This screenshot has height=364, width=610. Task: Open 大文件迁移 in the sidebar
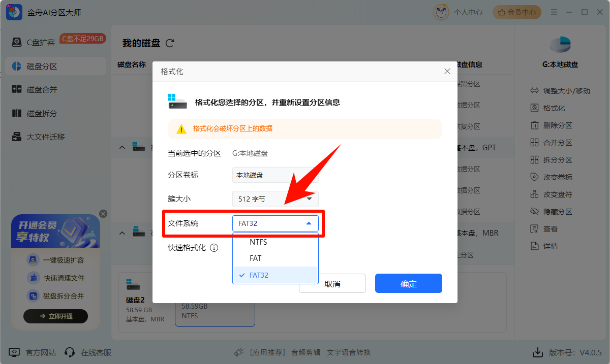click(45, 137)
